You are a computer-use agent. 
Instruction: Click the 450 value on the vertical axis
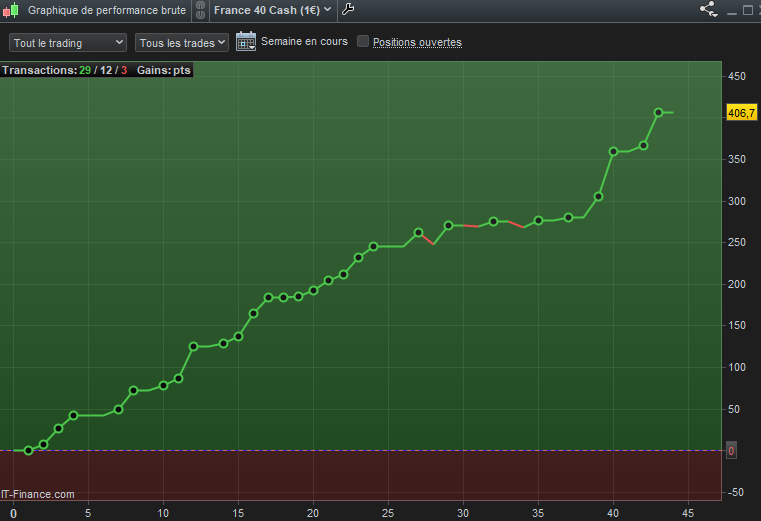click(x=737, y=76)
